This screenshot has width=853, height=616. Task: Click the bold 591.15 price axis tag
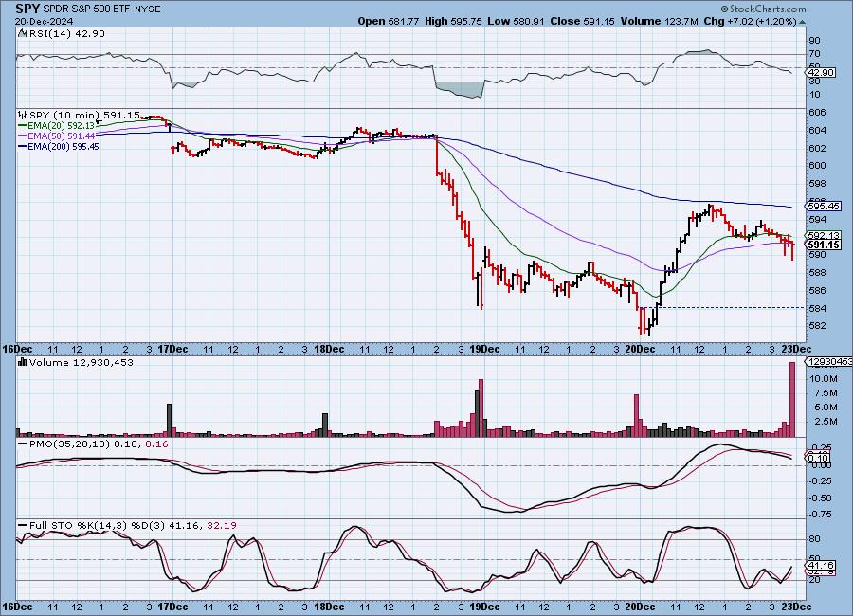point(824,245)
